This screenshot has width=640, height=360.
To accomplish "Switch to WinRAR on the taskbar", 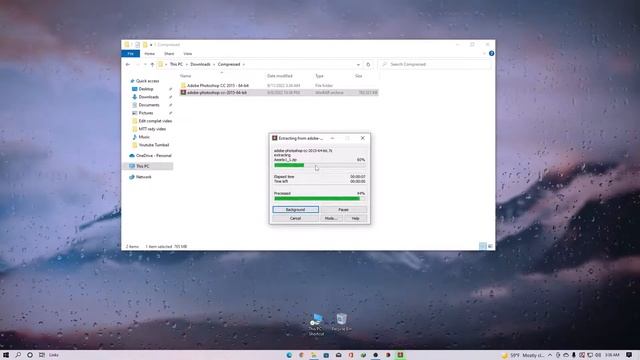I will click(400, 355).
